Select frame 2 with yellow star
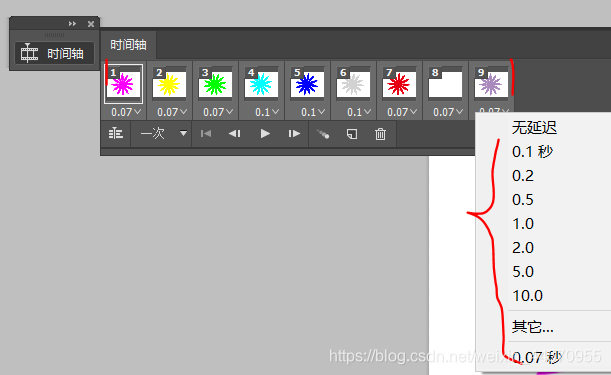 170,84
